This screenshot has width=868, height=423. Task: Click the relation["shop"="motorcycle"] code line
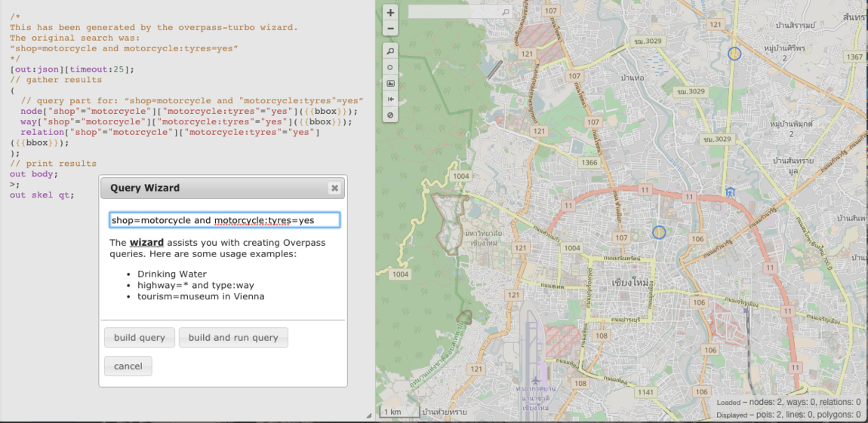168,132
